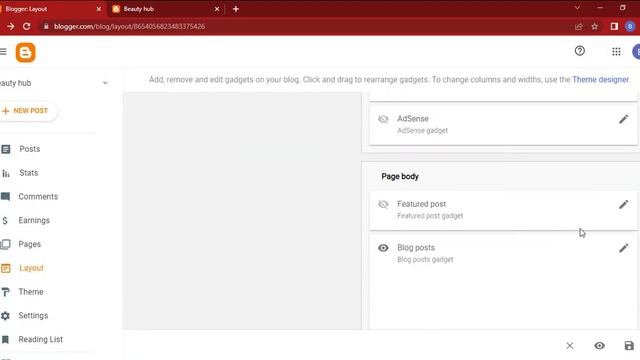This screenshot has width=640, height=360.
Task: Toggle the browser side panel
Action: [614, 27]
